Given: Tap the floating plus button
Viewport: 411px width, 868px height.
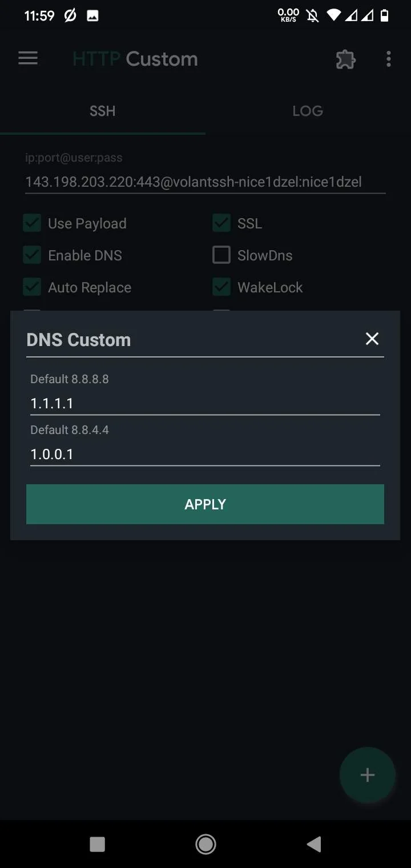Looking at the screenshot, I should 368,775.
